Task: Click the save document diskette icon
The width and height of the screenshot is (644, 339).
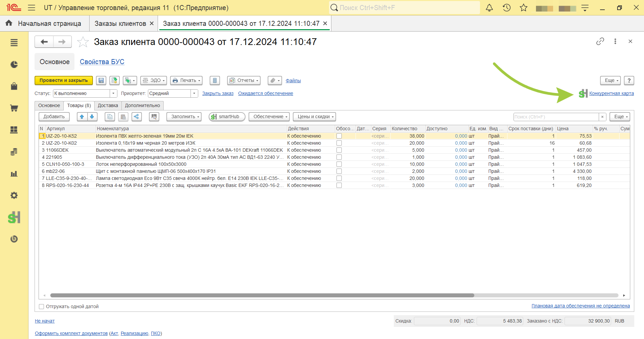Action: coord(101,81)
